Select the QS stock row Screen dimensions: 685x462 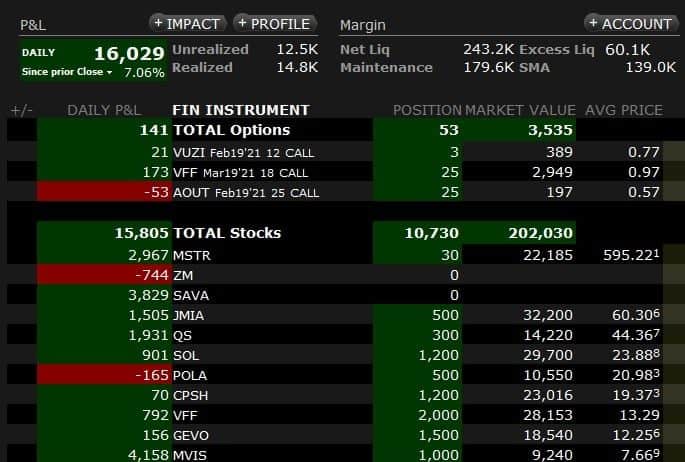(346, 335)
